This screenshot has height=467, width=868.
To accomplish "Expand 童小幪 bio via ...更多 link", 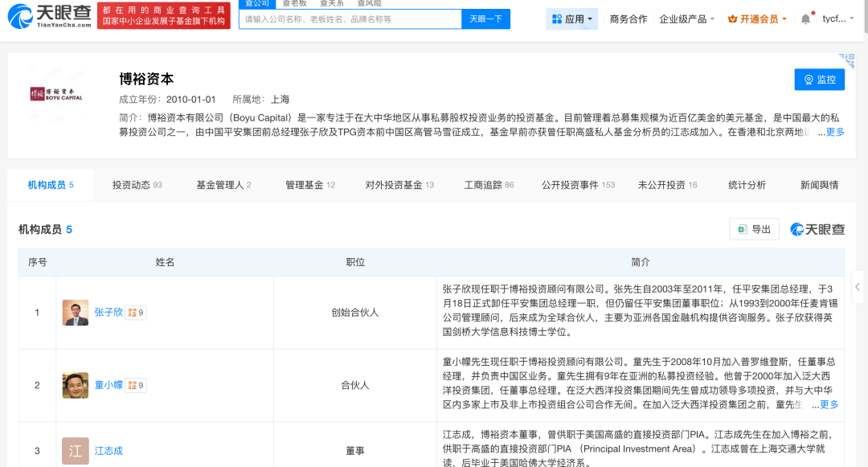I will tap(827, 404).
